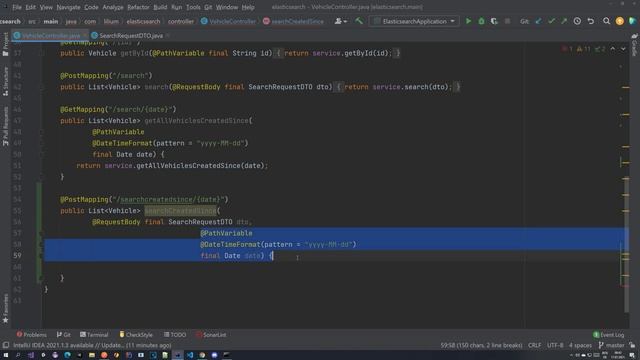Open the ElasticsearchApplication run configuration dropdown
This screenshot has height=360, width=640.
(414, 21)
